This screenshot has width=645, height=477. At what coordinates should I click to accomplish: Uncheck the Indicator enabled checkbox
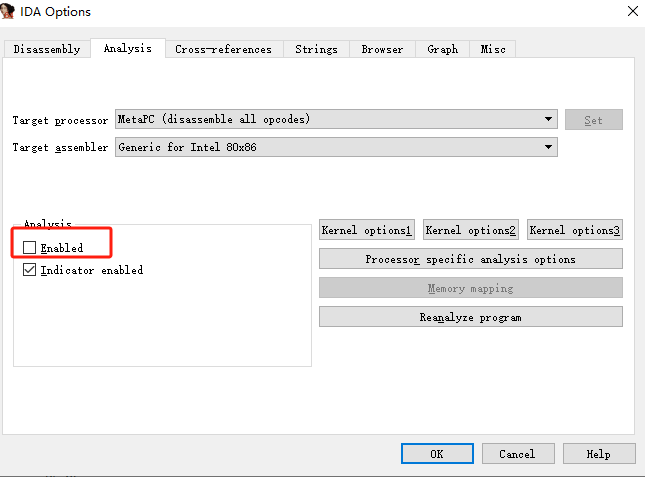[30, 270]
